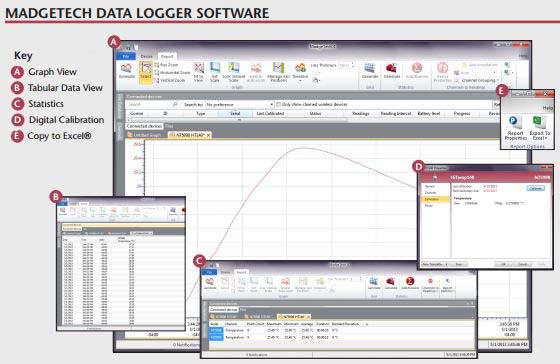This screenshot has height=364, width=560.
Task: Click the Last Calibrated column header
Action: coord(270,113)
